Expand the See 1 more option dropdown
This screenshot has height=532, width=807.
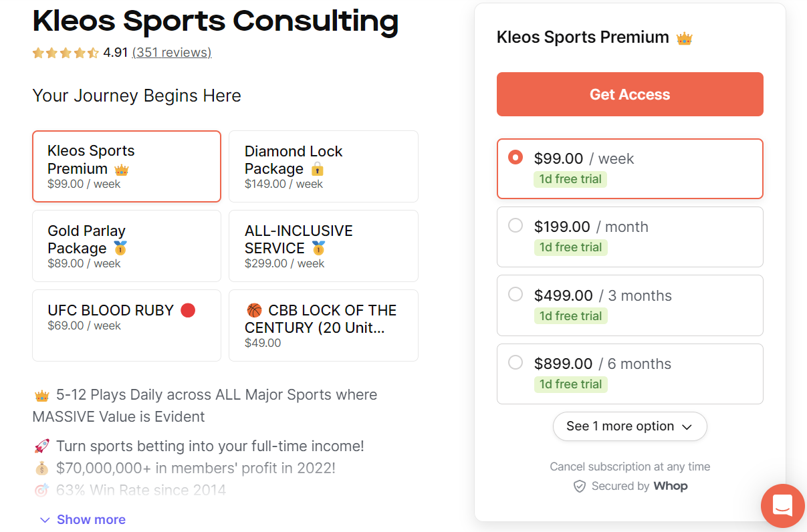click(629, 426)
